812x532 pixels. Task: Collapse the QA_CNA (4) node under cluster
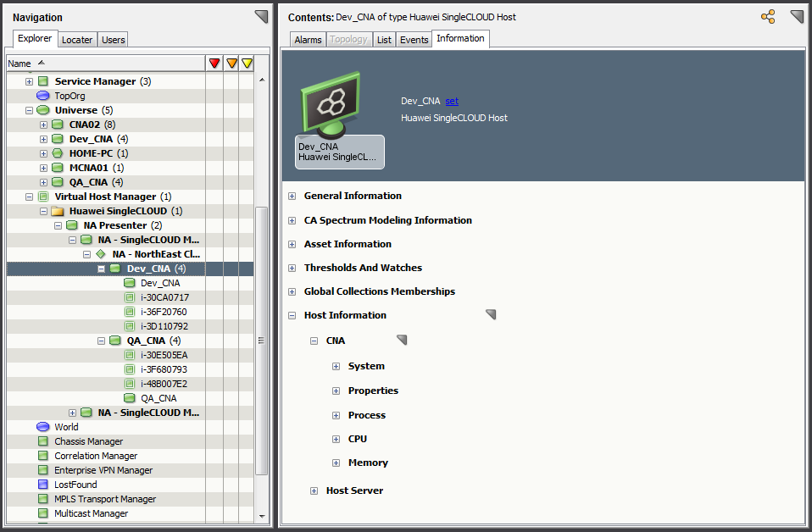[102, 341]
